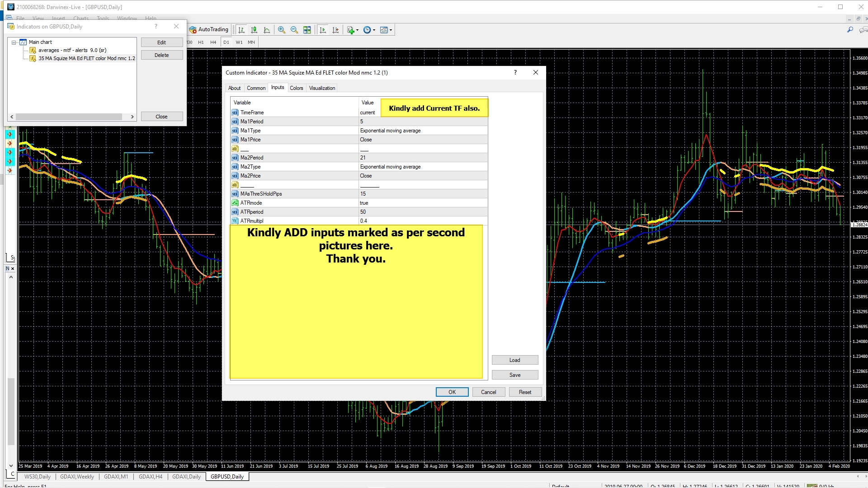The height and width of the screenshot is (488, 868).
Task: Switch to the Colors tab
Action: (x=296, y=88)
